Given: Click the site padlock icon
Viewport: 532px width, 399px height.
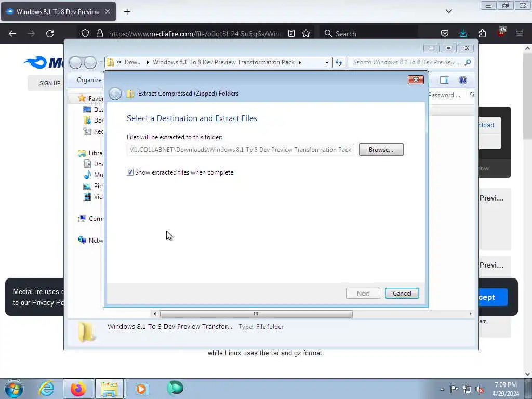Looking at the screenshot, I should point(99,33).
